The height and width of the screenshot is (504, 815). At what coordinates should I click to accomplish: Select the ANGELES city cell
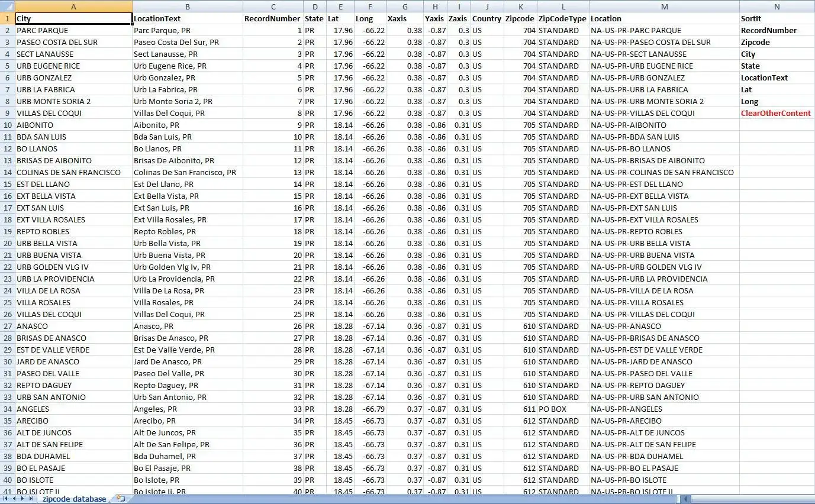[73, 409]
